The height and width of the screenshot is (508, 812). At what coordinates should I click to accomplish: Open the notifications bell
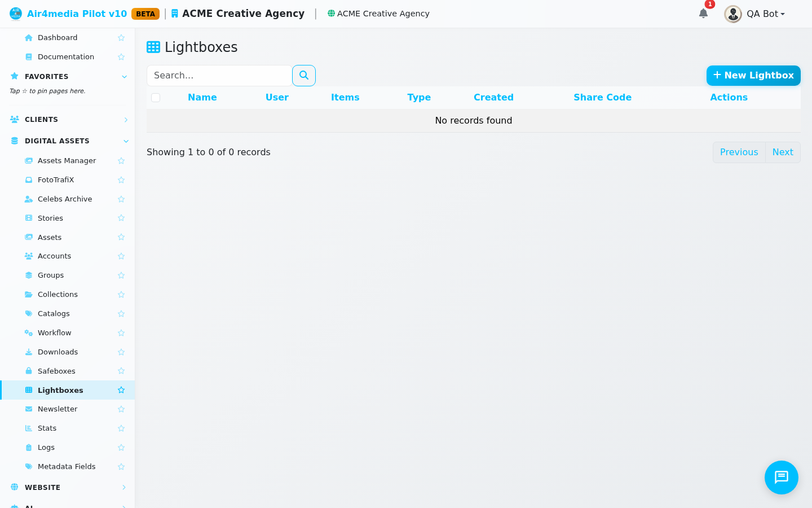point(703,14)
